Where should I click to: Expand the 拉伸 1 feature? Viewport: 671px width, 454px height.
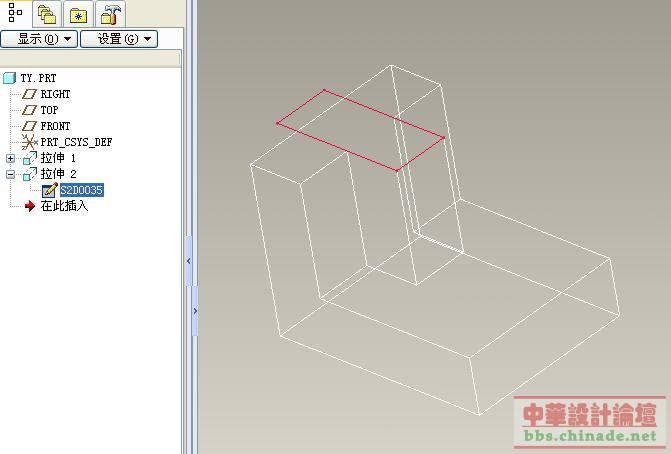coord(10,159)
